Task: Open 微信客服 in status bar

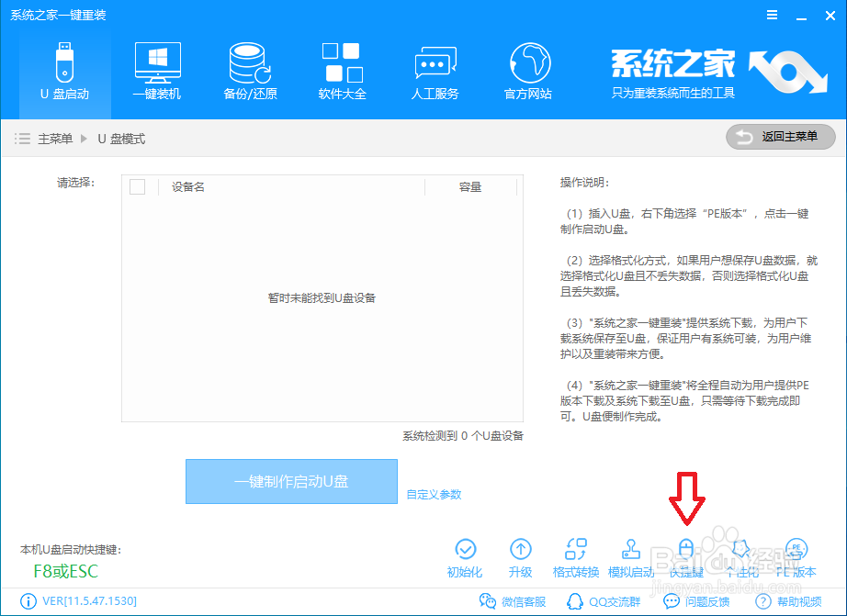Action: pyautogui.click(x=512, y=601)
